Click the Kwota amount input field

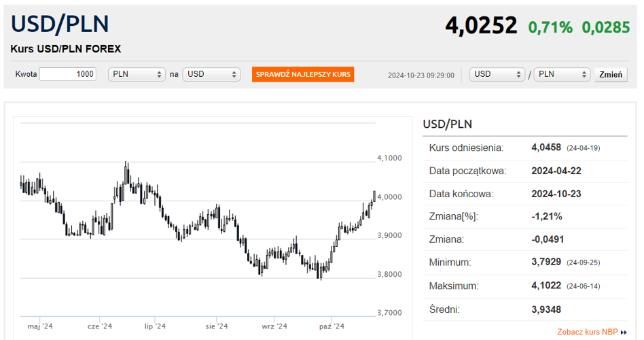68,74
